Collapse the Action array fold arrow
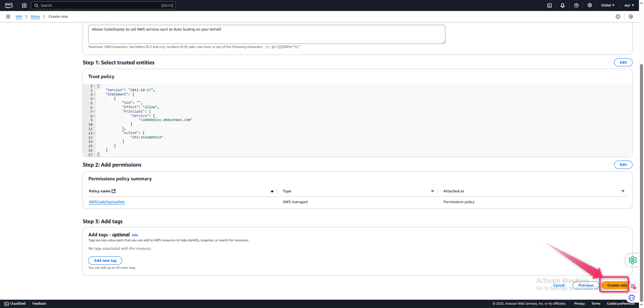644x308 pixels. point(94,133)
